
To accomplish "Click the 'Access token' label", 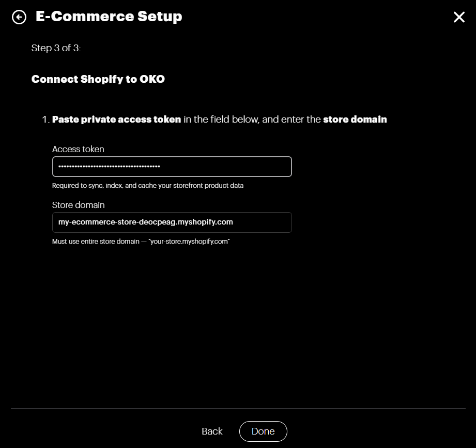I will tap(78, 149).
